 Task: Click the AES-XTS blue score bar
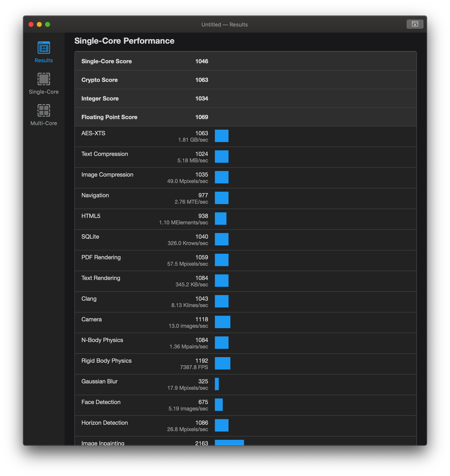coord(221,136)
